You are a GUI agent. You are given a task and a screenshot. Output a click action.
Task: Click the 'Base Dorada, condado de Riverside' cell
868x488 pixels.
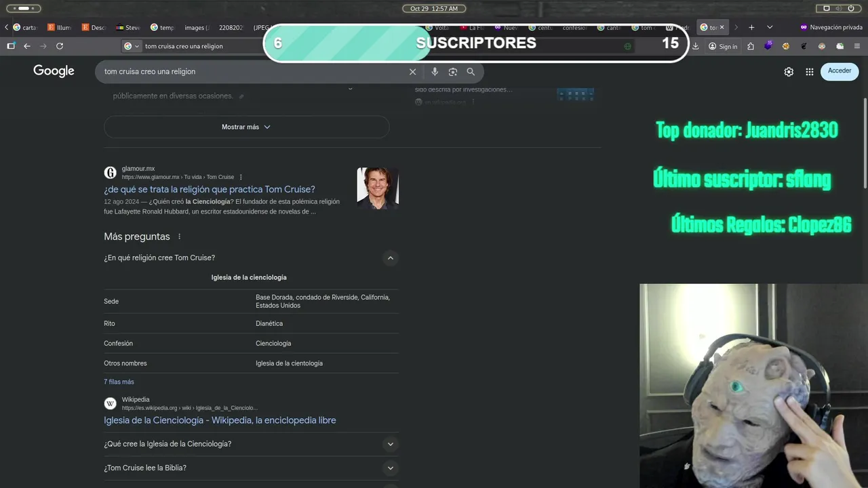(x=323, y=302)
